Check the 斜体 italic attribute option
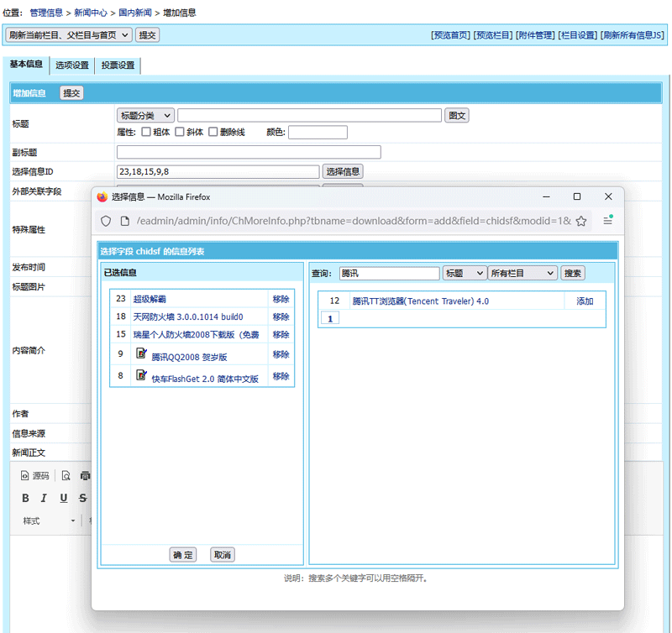 click(x=179, y=132)
